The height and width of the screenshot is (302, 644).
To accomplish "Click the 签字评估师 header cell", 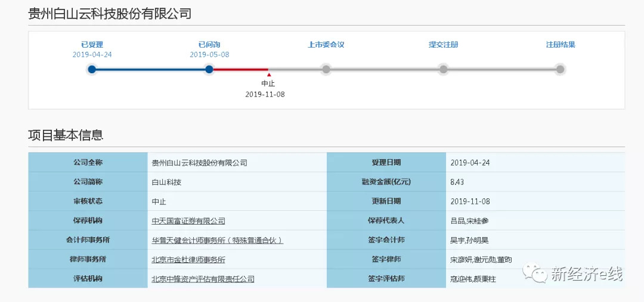I will pyautogui.click(x=386, y=278).
